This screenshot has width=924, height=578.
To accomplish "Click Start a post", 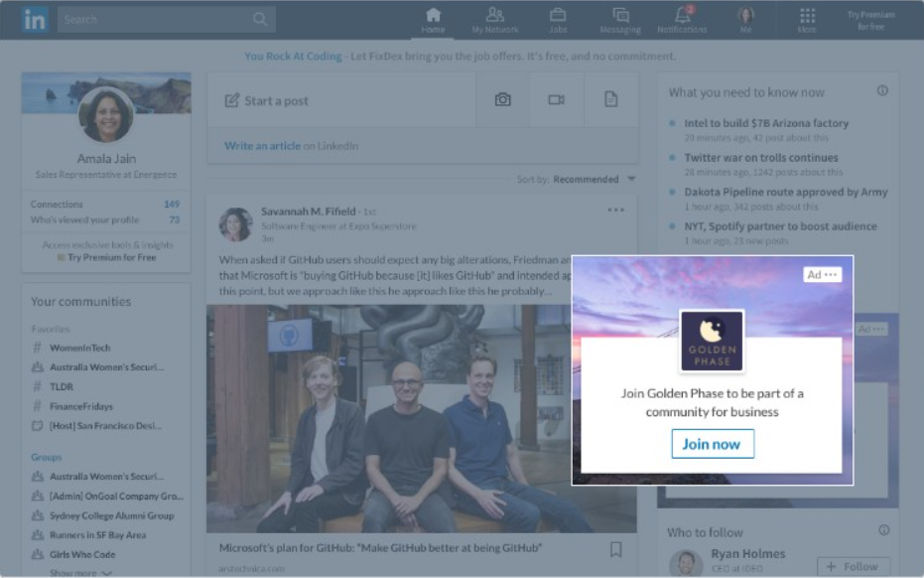I will pos(276,101).
